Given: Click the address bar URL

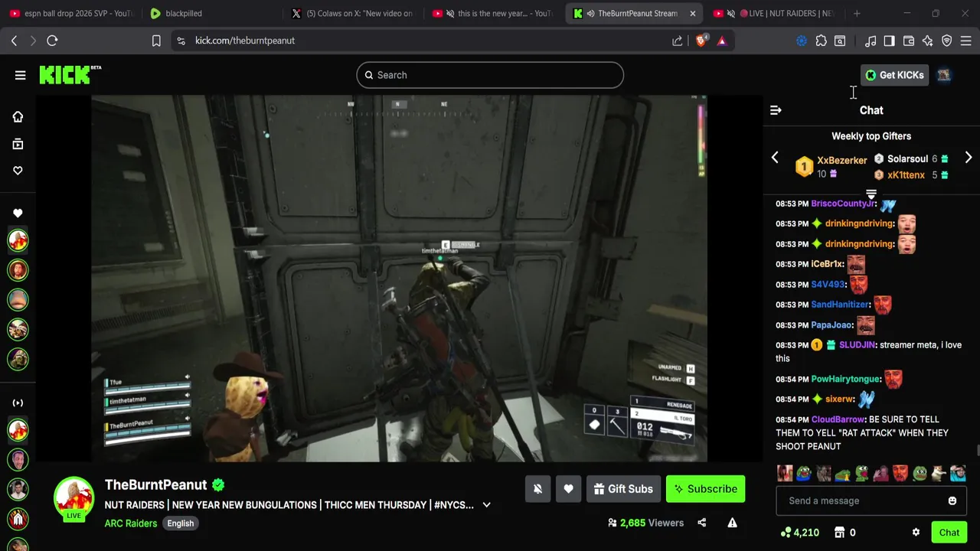Looking at the screenshot, I should click(245, 41).
